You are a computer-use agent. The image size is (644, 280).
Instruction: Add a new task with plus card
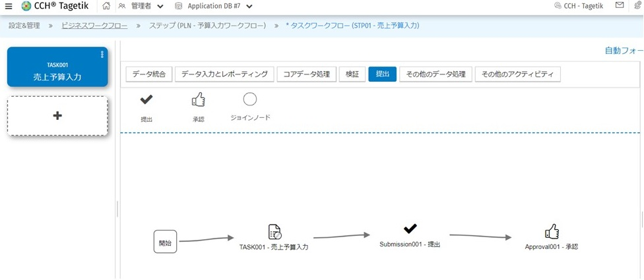[x=57, y=116]
